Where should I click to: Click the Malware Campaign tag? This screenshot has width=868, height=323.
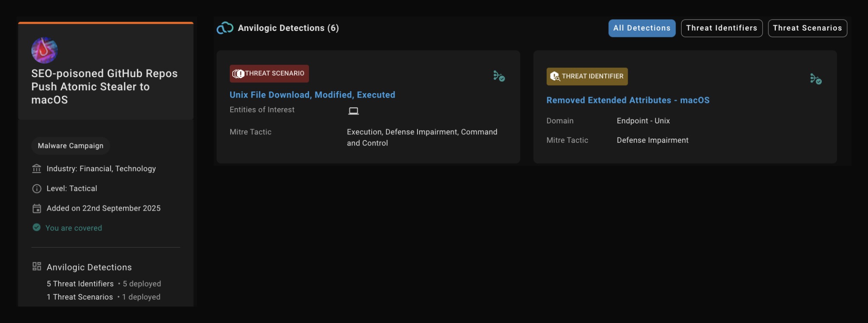point(71,146)
